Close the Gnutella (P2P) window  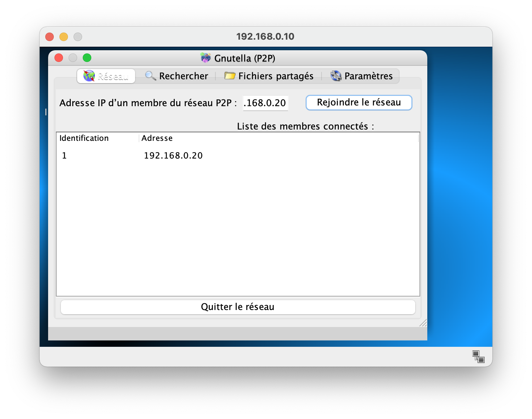pos(59,58)
